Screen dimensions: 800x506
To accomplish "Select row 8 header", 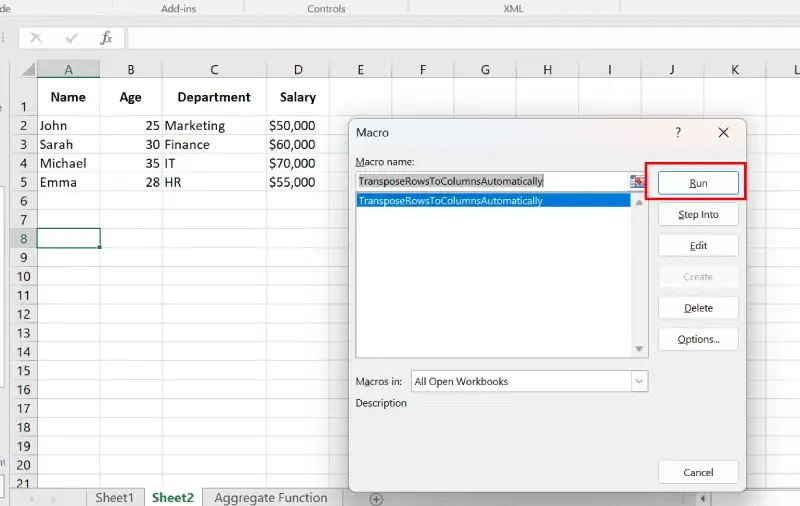I will (x=23, y=239).
